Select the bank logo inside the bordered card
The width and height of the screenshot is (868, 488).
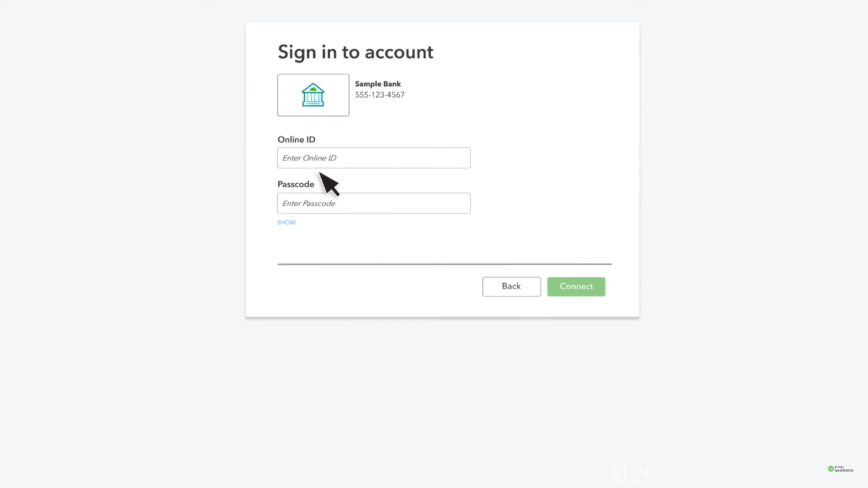click(313, 95)
